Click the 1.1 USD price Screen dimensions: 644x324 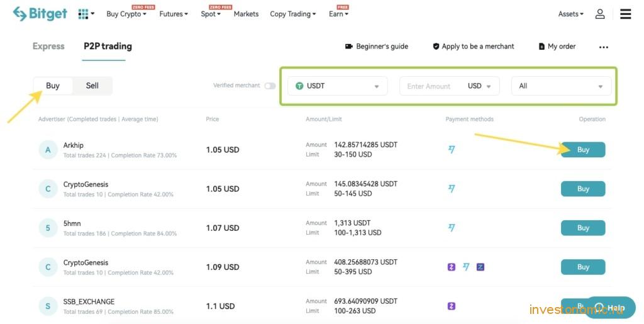pos(220,306)
